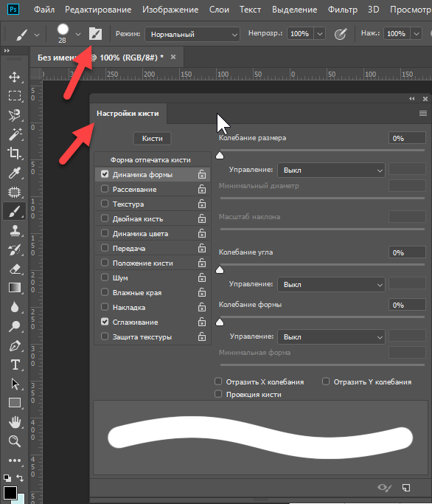Click the Кисти button
Image resolution: width=432 pixels, height=504 pixels.
click(153, 139)
